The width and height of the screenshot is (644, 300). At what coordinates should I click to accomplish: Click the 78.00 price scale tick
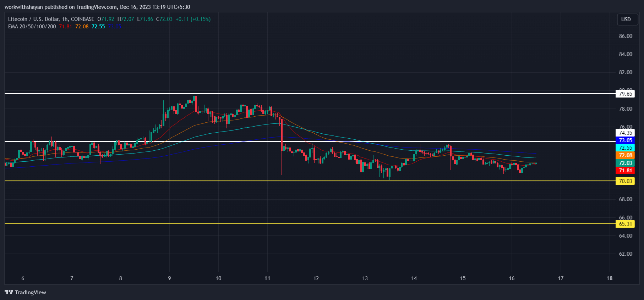(x=626, y=109)
